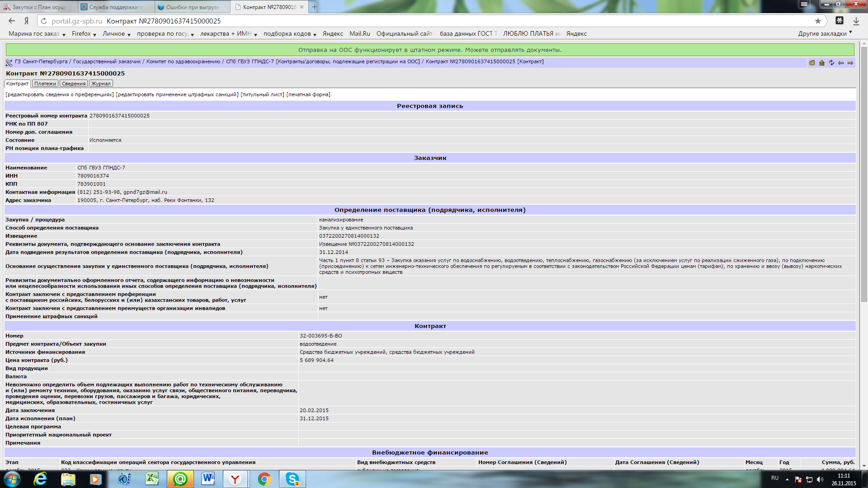
Task: Expand the Firefox bookmarks folder
Action: [x=84, y=34]
